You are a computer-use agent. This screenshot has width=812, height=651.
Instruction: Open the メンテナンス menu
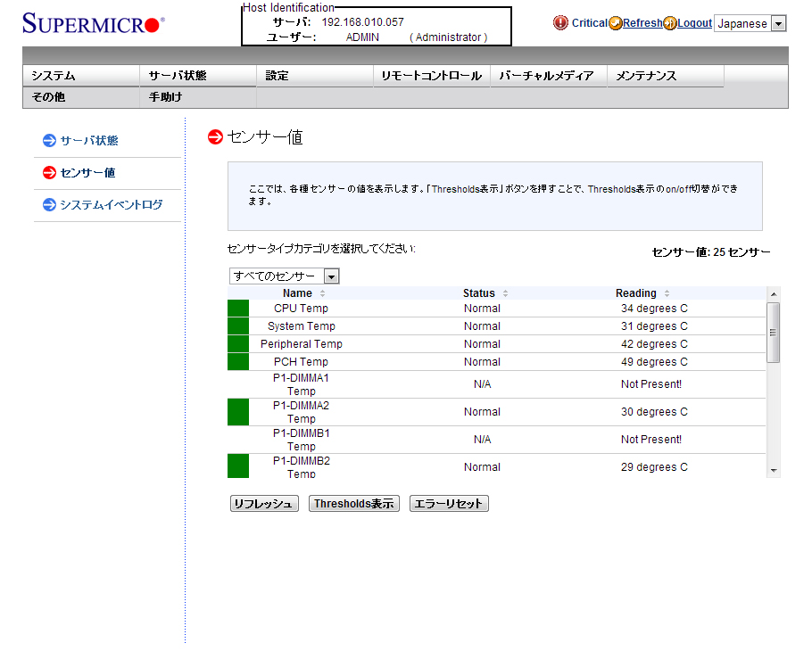666,76
